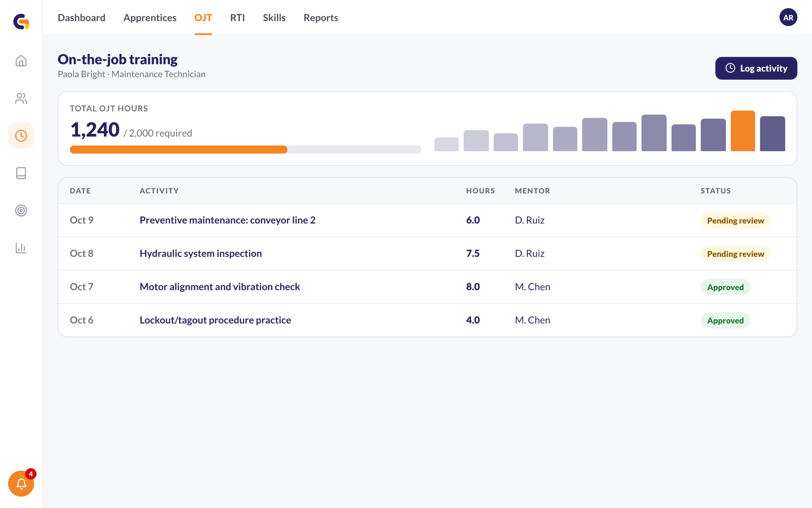Click Approved badge for Oct 7 row
Viewport: 812px width, 508px height.
click(x=725, y=287)
